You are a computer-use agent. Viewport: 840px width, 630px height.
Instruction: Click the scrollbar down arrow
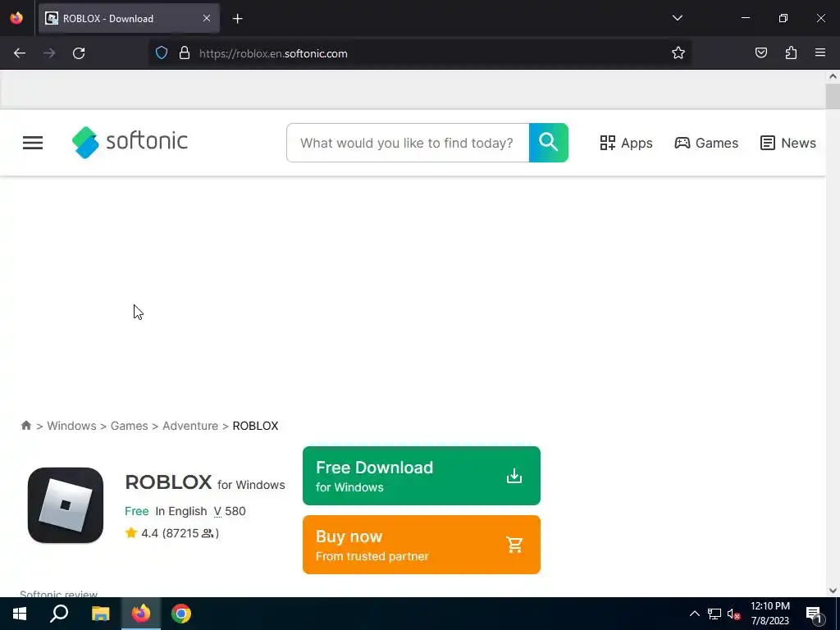[833, 591]
